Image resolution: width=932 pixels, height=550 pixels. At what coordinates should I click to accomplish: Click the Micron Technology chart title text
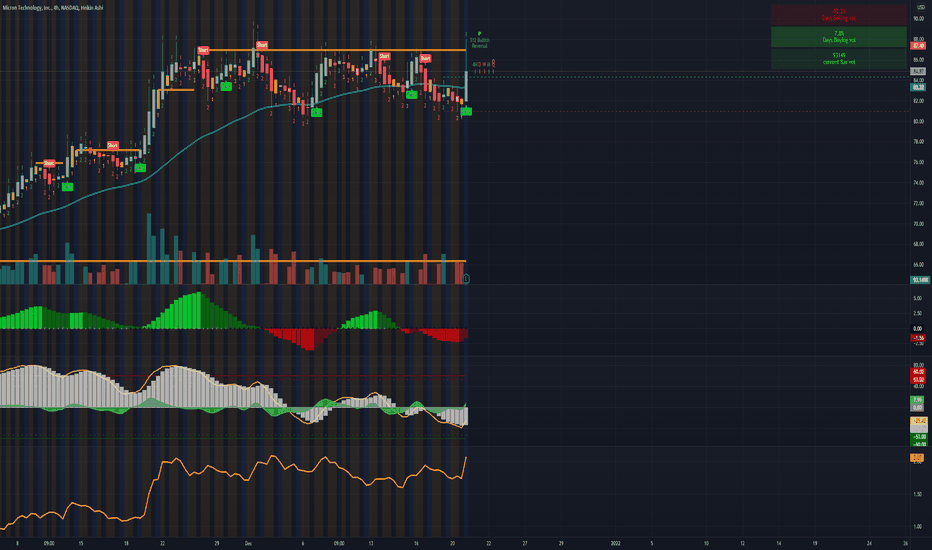click(x=53, y=8)
